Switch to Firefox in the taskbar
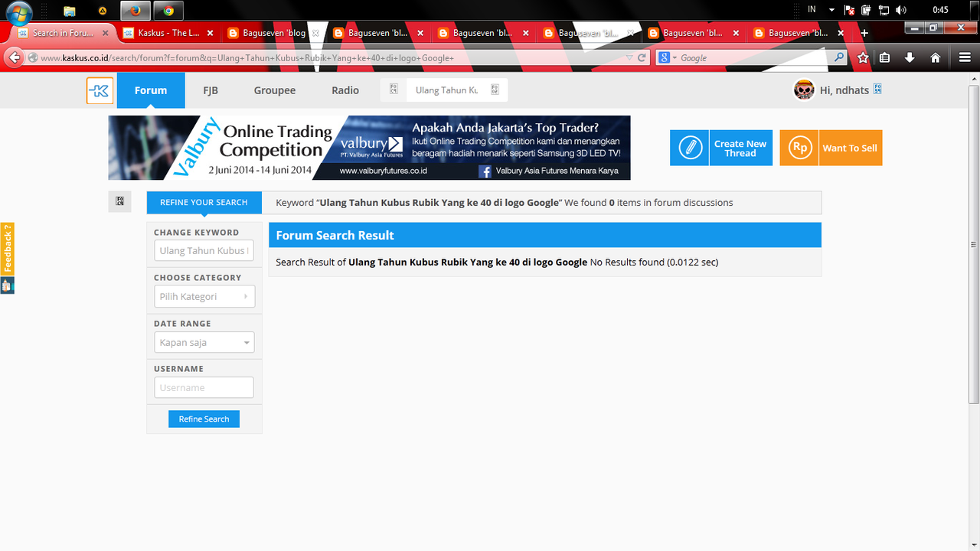Screen dimensions: 980x551 tap(136, 11)
